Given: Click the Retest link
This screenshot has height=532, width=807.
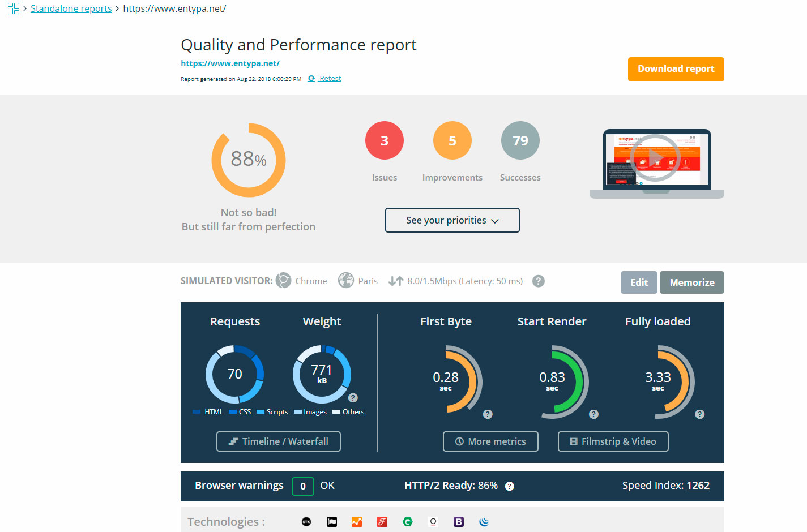Looking at the screenshot, I should pos(330,79).
